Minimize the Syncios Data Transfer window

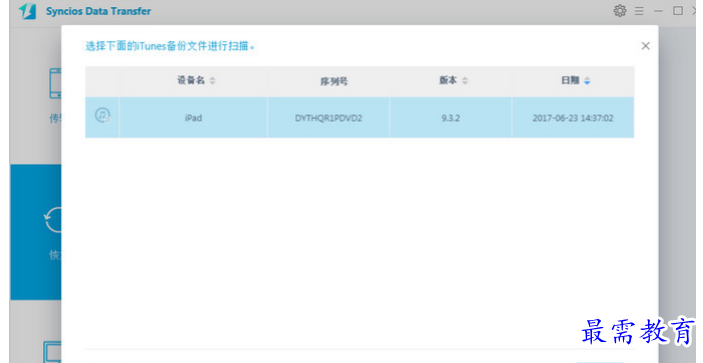658,11
